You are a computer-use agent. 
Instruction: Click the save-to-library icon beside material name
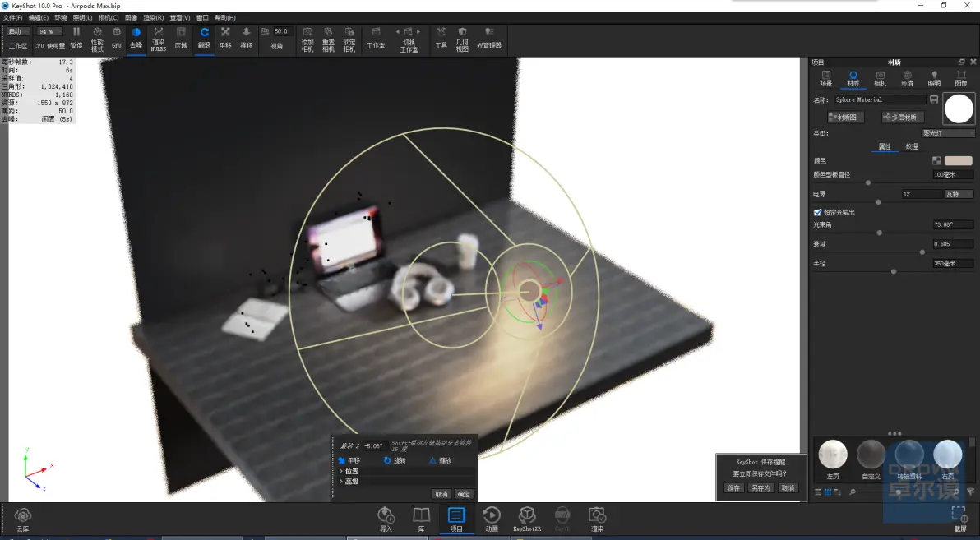(x=934, y=99)
